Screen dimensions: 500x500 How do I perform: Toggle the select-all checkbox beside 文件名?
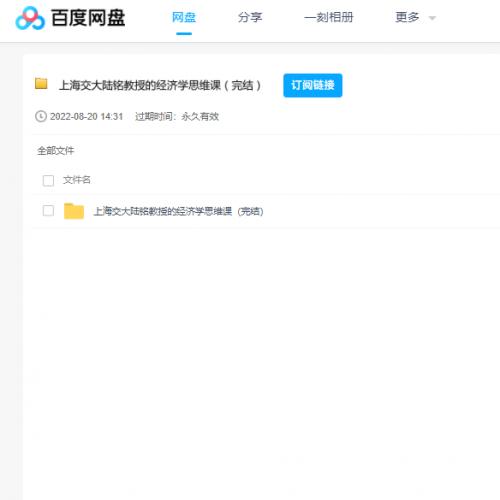tap(48, 180)
